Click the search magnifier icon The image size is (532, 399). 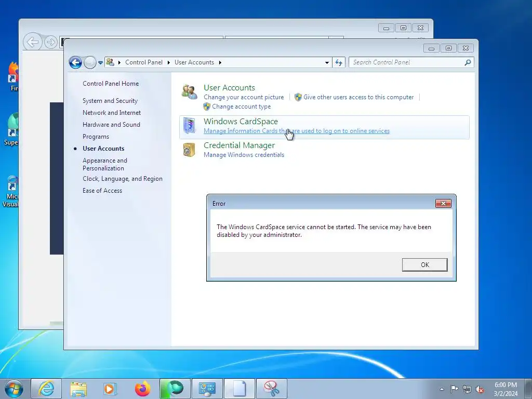[468, 62]
